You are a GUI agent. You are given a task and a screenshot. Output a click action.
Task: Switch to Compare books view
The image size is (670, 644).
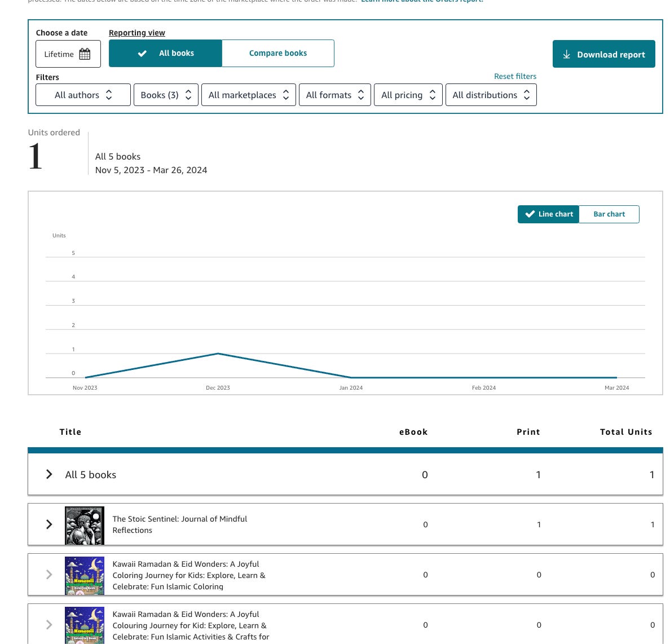pos(277,54)
